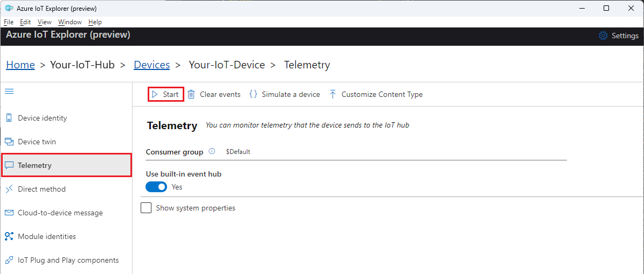
Task: Click the Clear events trash icon
Action: [191, 94]
